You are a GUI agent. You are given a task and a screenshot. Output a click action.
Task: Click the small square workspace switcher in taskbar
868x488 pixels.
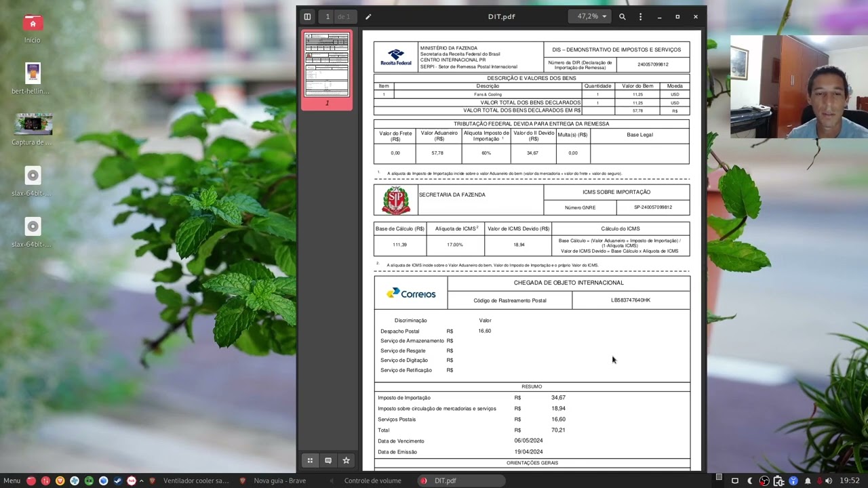click(719, 477)
